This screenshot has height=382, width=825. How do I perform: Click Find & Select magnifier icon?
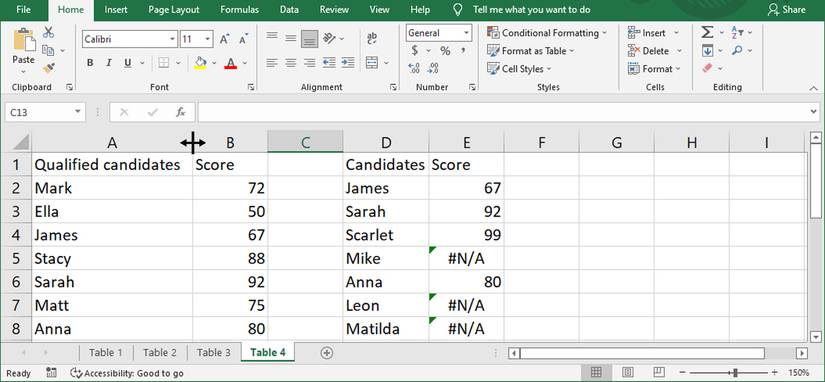click(x=737, y=51)
